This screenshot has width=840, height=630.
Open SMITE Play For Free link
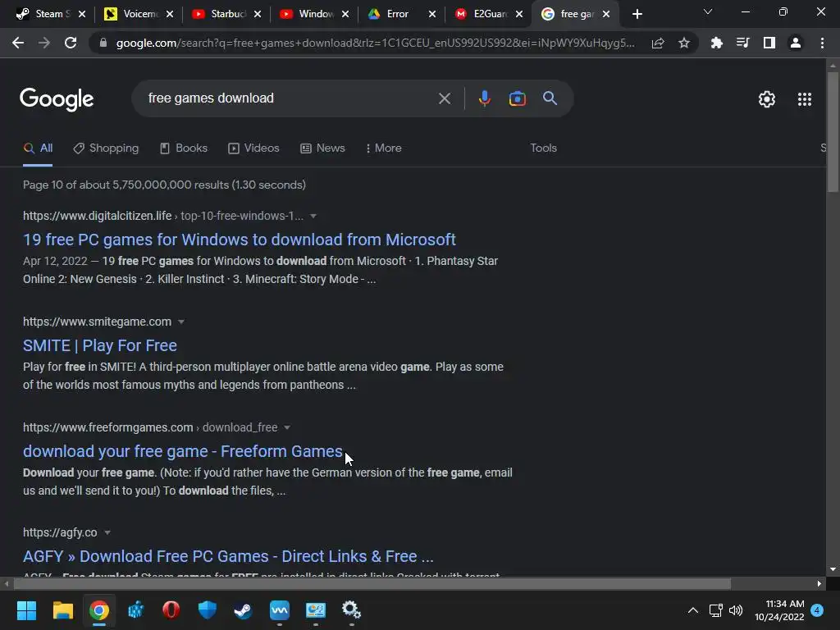[x=99, y=345]
